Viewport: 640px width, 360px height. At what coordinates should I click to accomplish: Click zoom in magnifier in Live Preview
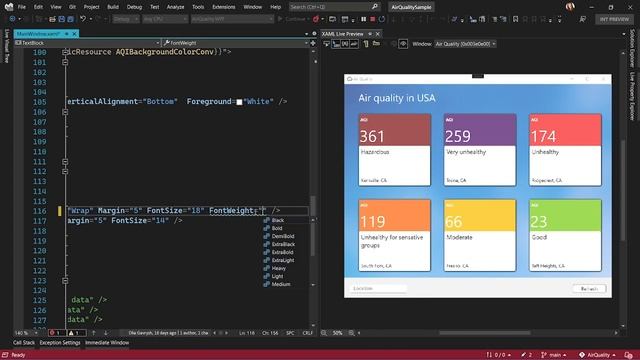tap(351, 333)
